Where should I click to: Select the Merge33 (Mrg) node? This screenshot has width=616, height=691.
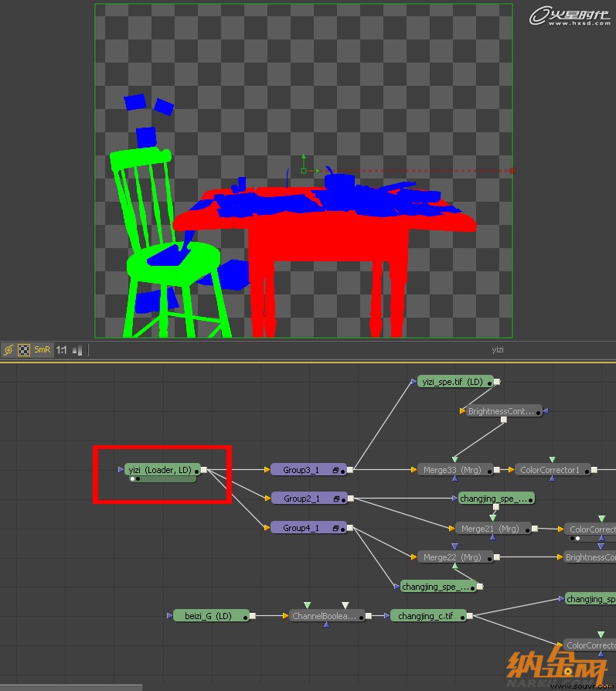point(455,470)
